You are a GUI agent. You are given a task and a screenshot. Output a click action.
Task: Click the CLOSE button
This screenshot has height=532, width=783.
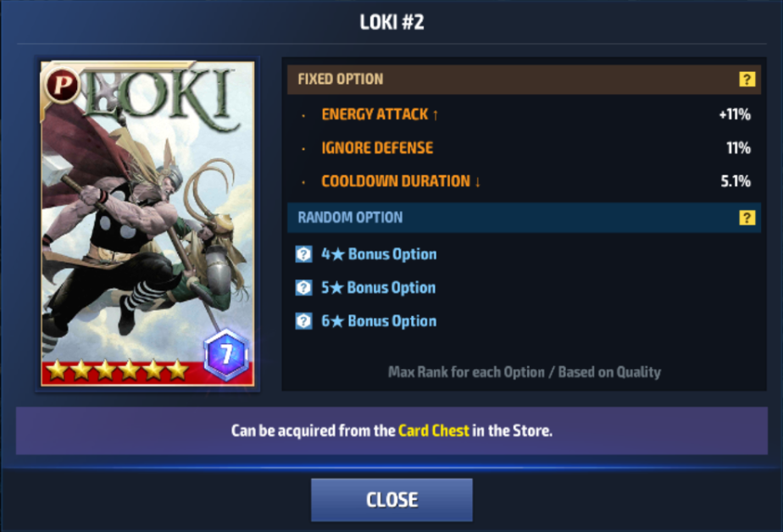pyautogui.click(x=391, y=500)
